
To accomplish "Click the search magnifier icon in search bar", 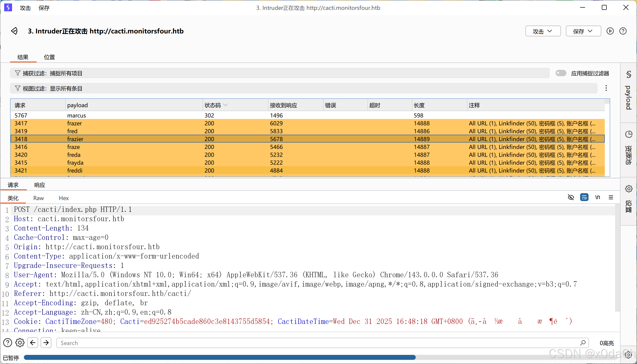I will pyautogui.click(x=582, y=343).
